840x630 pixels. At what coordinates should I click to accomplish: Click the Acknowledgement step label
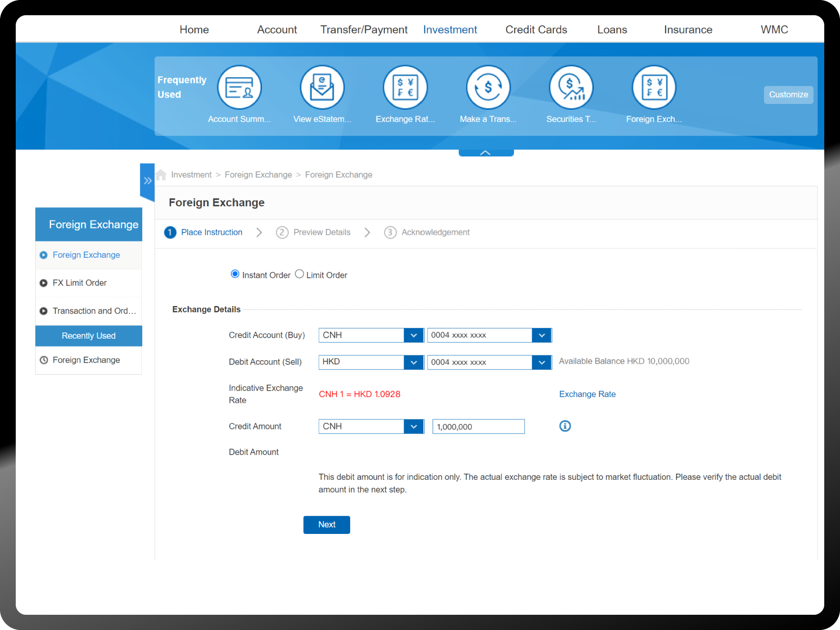(436, 232)
